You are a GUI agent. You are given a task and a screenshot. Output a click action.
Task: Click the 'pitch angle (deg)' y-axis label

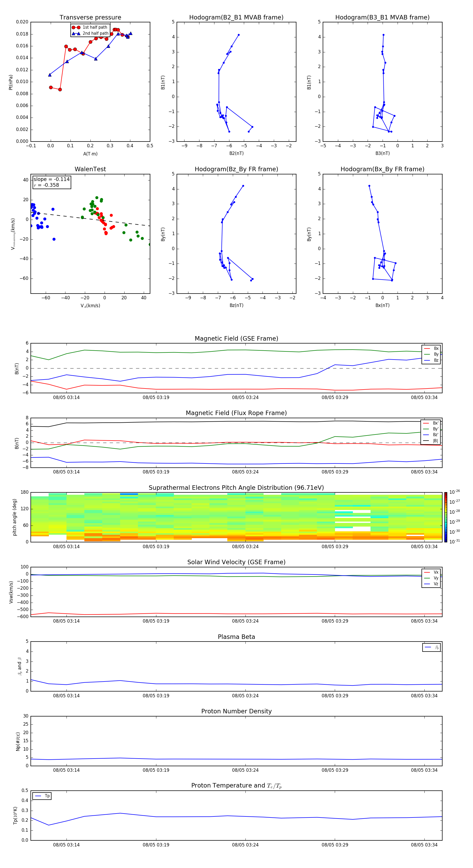point(14,517)
